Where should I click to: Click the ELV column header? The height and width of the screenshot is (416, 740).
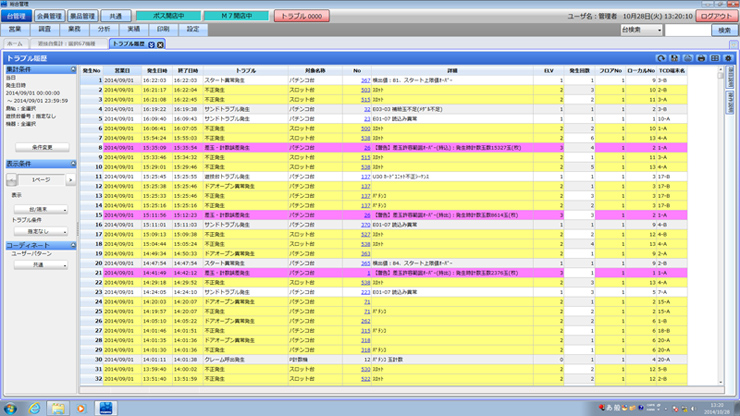pyautogui.click(x=548, y=70)
